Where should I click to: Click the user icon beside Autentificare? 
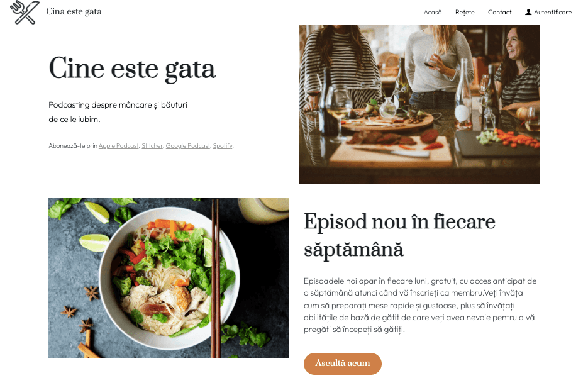(x=528, y=13)
